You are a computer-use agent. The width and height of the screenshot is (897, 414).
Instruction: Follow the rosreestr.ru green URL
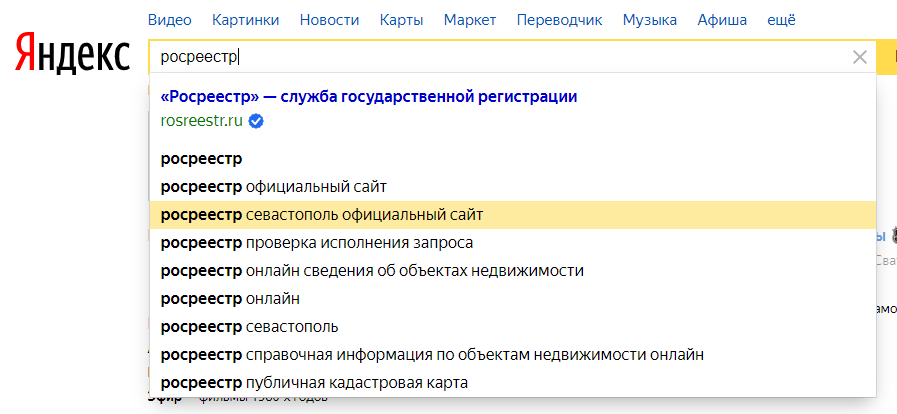[x=202, y=121]
